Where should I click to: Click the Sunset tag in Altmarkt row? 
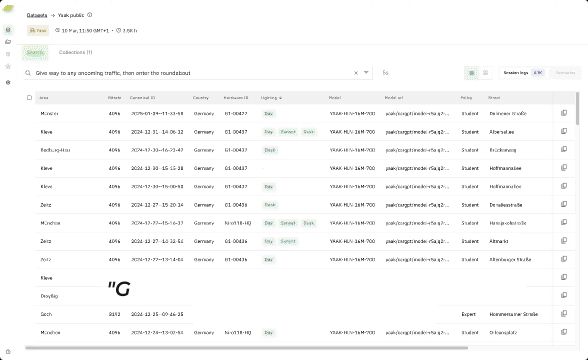(288, 241)
